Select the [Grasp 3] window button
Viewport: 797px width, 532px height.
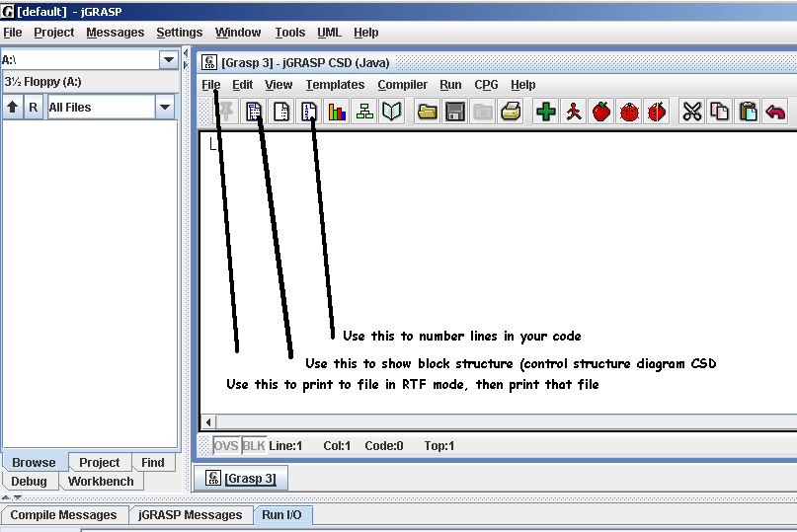coord(241,478)
